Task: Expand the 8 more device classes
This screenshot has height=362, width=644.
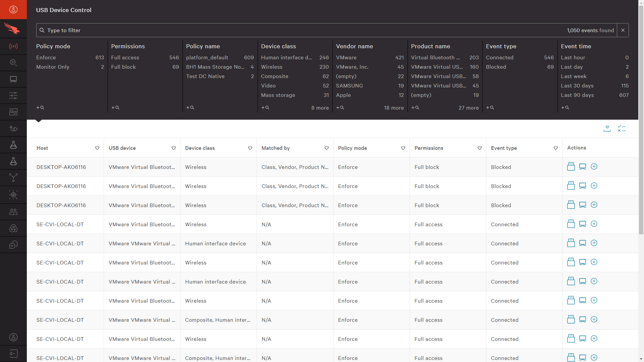Action: click(x=318, y=107)
